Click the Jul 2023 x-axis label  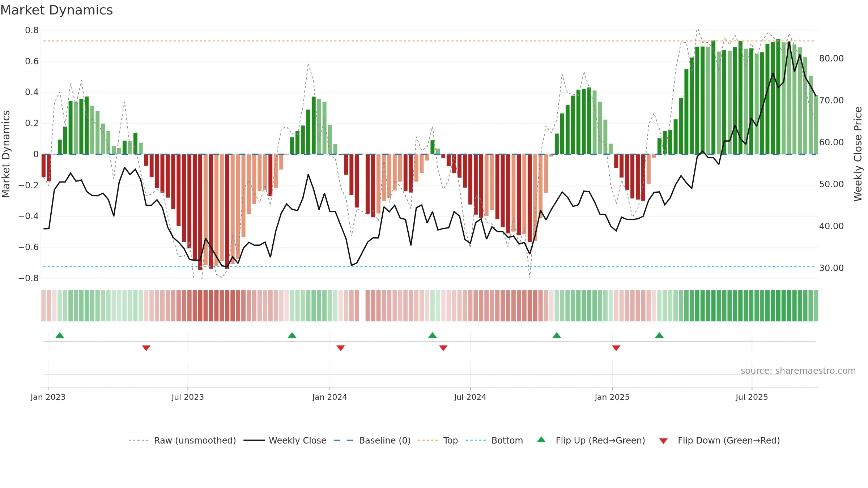[188, 397]
